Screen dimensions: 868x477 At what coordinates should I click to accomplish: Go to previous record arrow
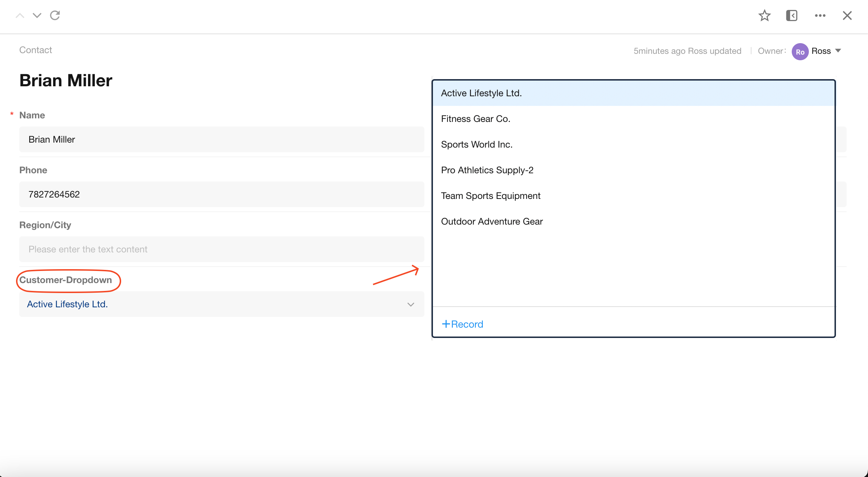tap(20, 15)
